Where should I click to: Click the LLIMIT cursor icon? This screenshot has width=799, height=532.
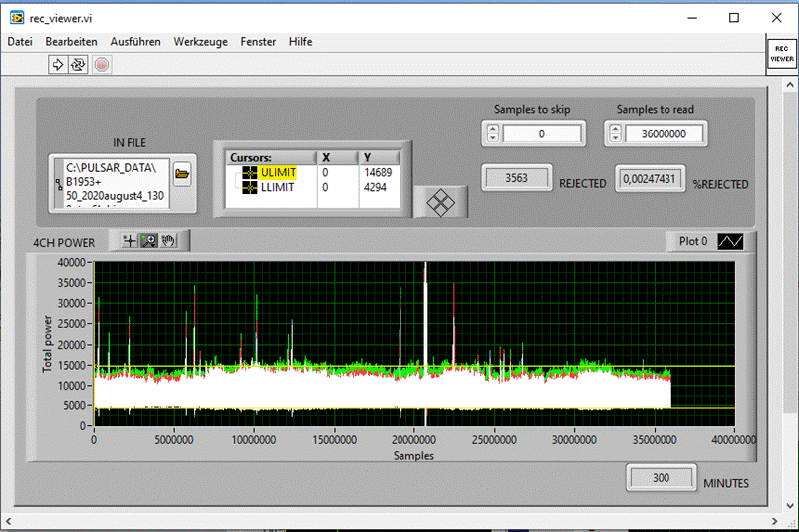pos(250,188)
